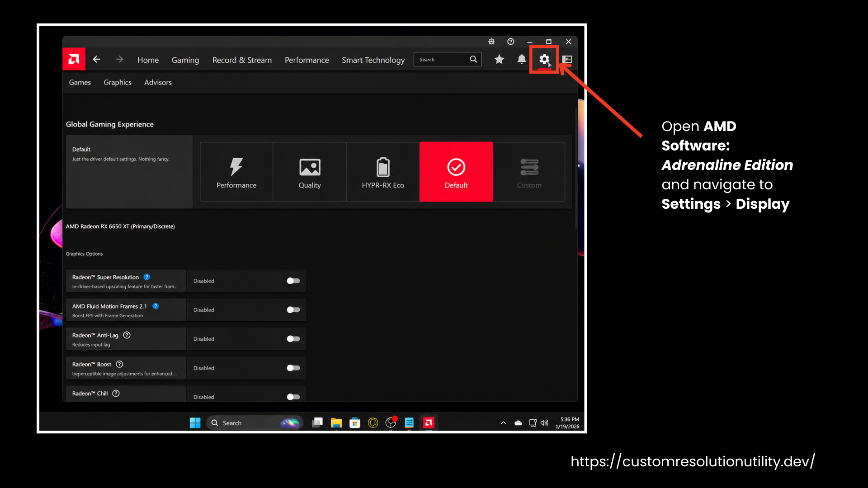
Task: Click the Global Gaming Experience heading
Action: 110,124
